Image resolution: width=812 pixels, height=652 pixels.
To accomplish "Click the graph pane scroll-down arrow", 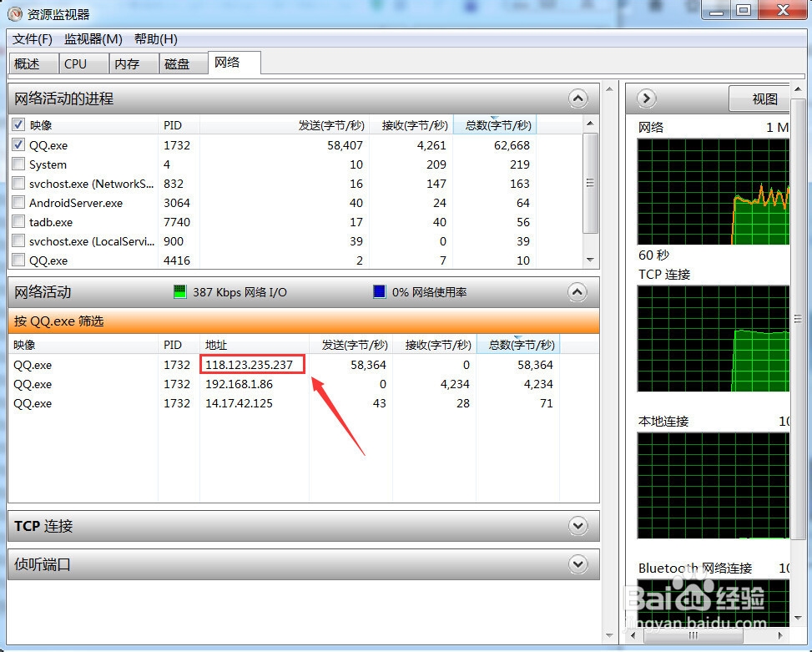I will click(798, 618).
